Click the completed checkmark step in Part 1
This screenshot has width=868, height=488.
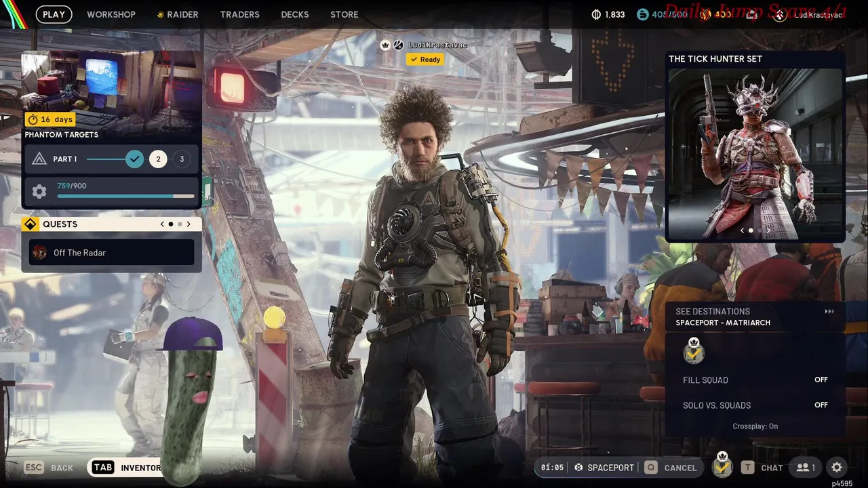click(134, 159)
